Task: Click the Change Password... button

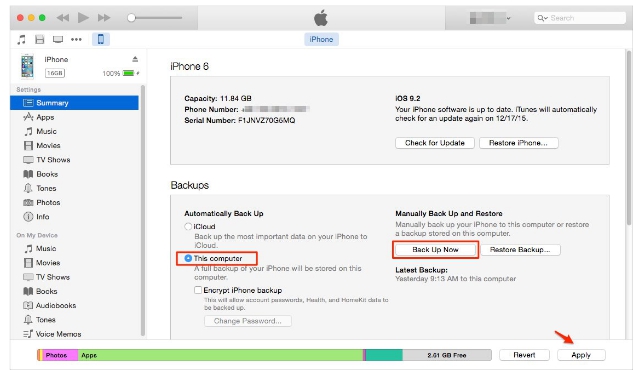Action: (x=247, y=321)
